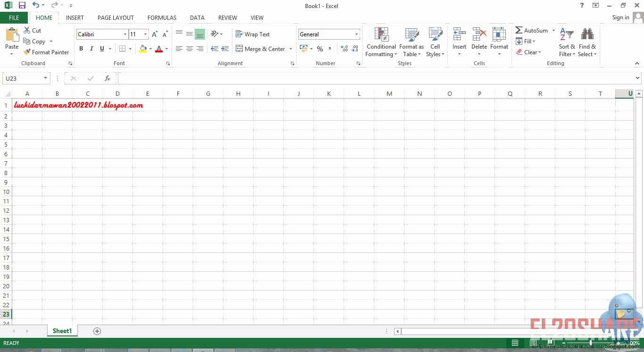
Task: Open Cell Styles gallery
Action: [x=435, y=42]
